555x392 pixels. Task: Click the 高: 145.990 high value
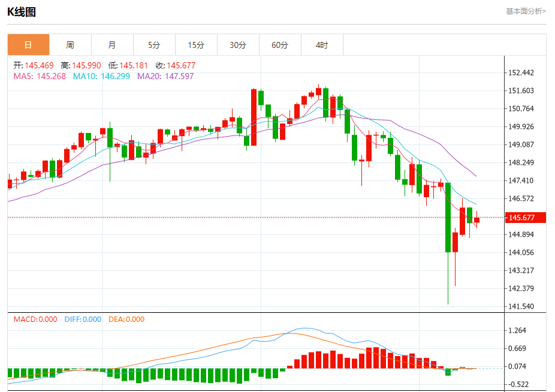(x=81, y=65)
